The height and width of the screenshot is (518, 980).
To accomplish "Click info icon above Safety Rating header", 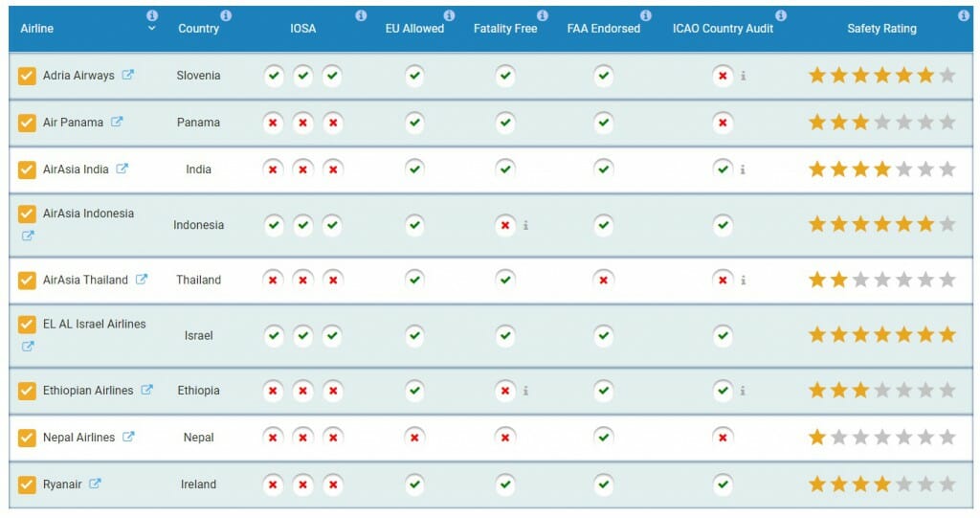I will tap(964, 15).
